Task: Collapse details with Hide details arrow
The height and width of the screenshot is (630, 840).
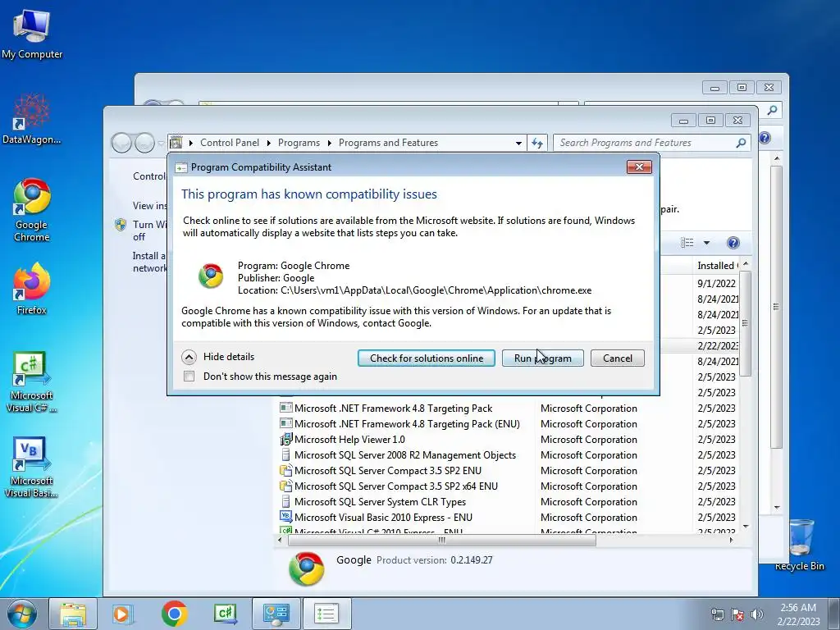Action: [x=189, y=357]
